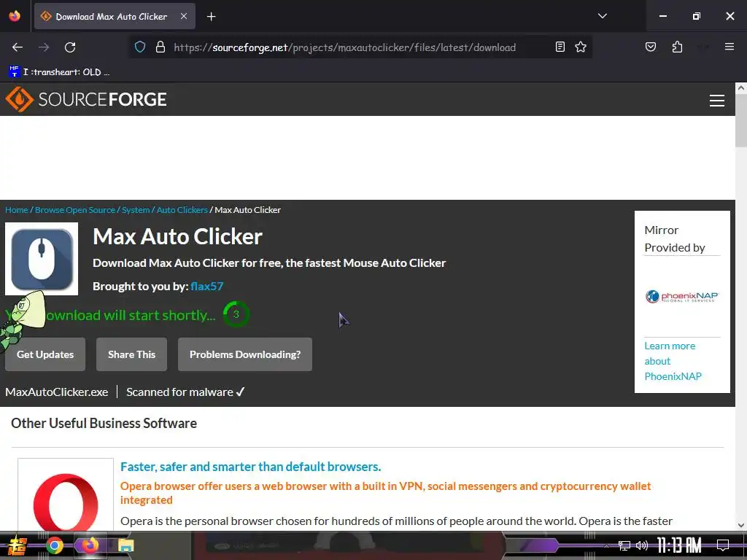Go back using the browser back arrow

point(18,47)
